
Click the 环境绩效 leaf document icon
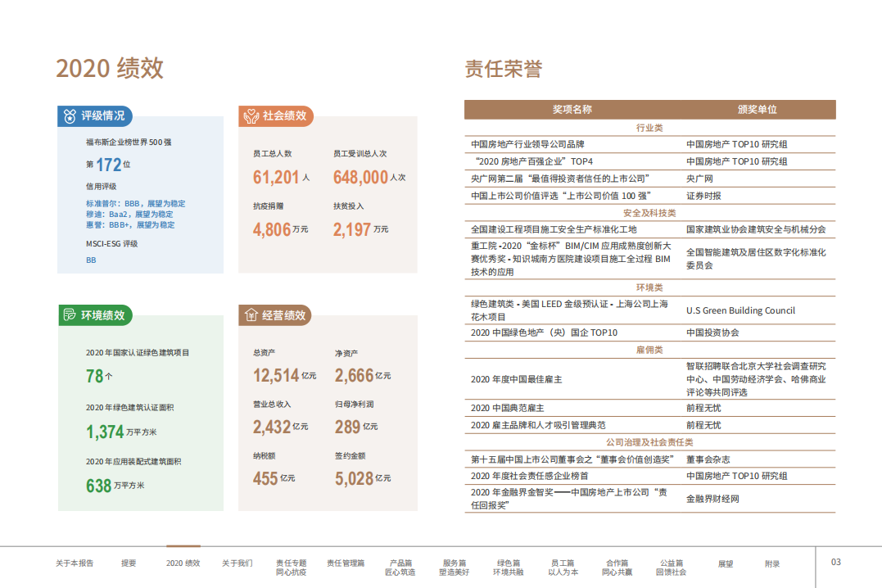(x=69, y=314)
